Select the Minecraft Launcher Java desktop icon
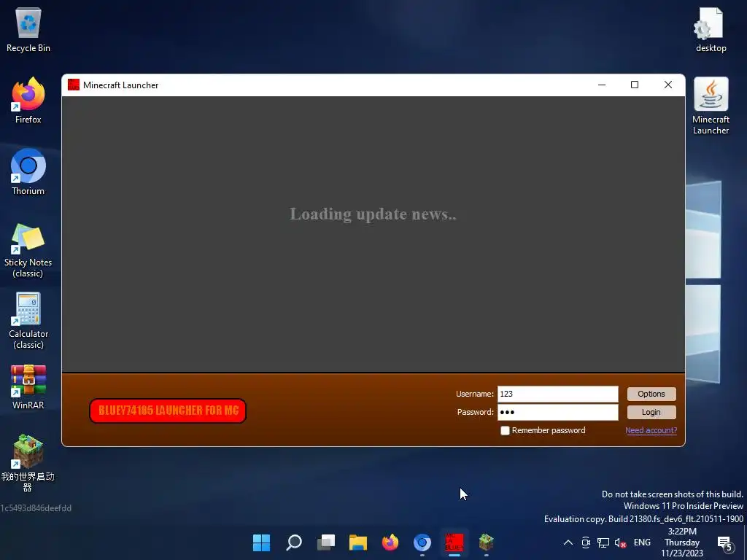The height and width of the screenshot is (560, 747). coord(711,106)
